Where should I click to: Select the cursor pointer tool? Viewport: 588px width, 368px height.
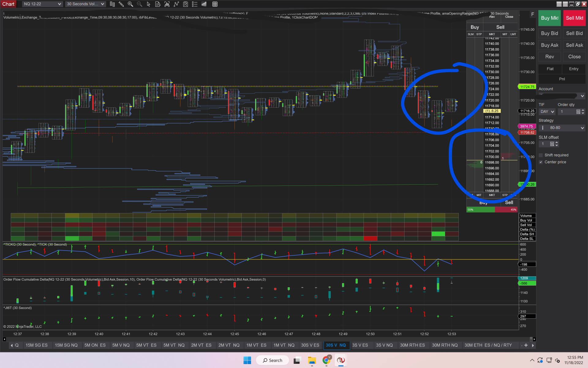pyautogui.click(x=149, y=4)
